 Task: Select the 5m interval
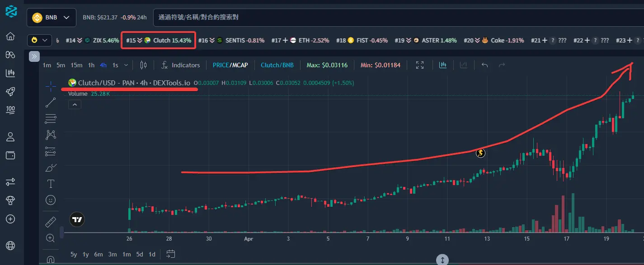[61, 65]
